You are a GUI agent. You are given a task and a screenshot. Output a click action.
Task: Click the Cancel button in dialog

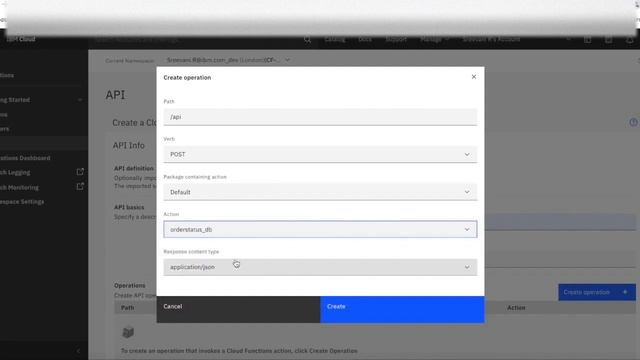point(238,309)
